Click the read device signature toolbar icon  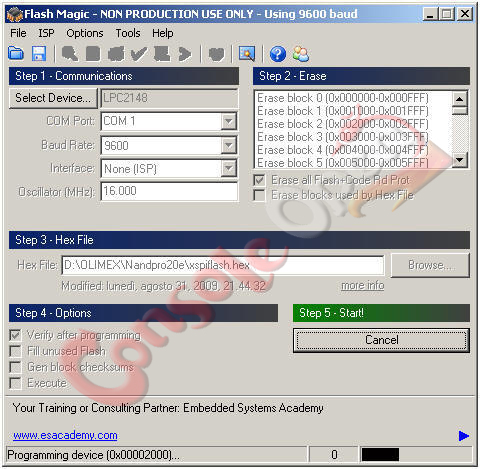click(162, 53)
